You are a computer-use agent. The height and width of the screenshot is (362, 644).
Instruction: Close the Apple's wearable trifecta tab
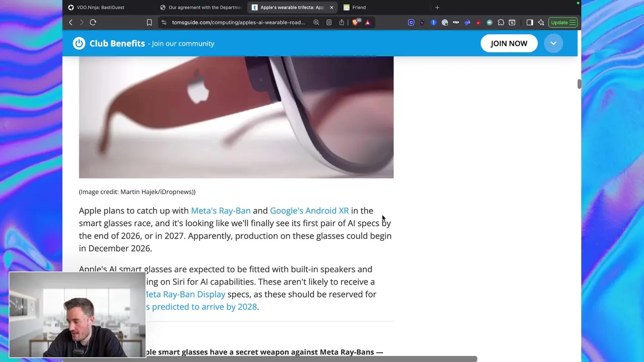pyautogui.click(x=332, y=8)
